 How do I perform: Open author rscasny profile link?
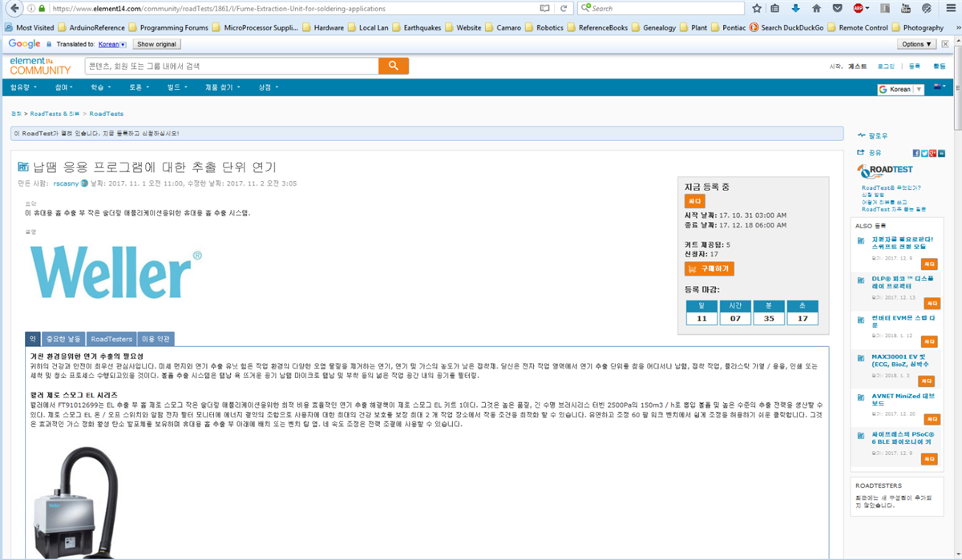65,183
